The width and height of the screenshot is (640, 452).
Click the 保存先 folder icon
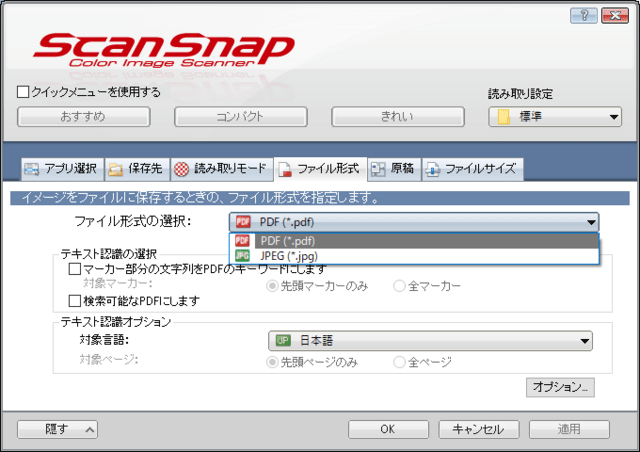pyautogui.click(x=116, y=169)
